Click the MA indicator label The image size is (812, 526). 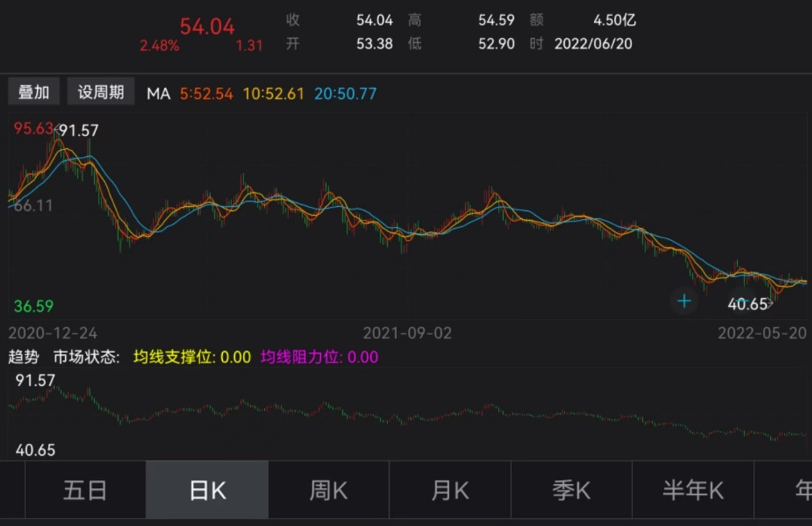click(x=159, y=93)
